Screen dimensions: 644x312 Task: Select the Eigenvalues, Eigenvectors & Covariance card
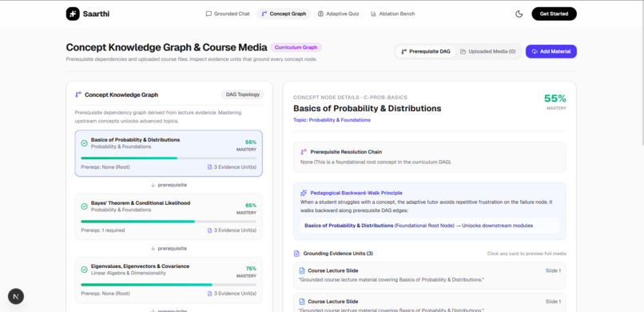(x=169, y=280)
